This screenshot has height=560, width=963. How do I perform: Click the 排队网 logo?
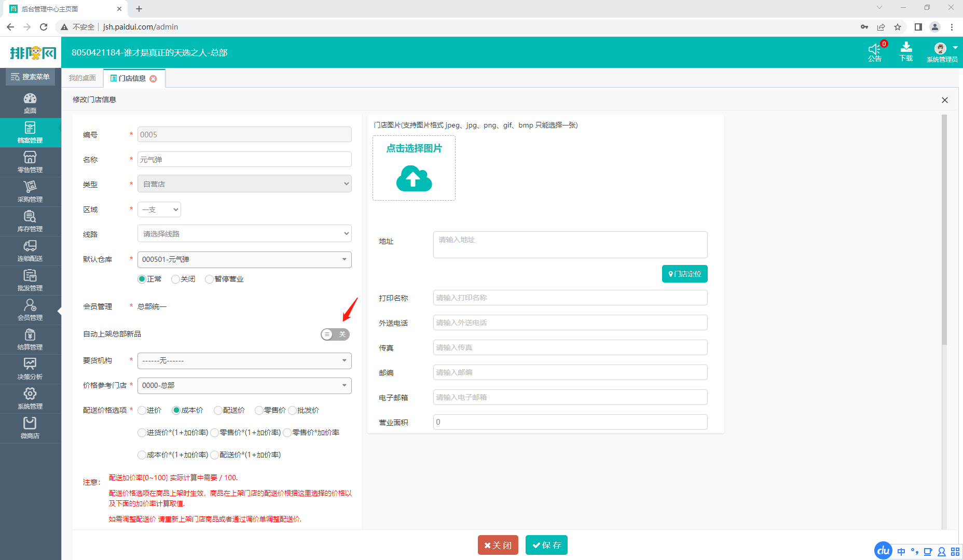click(33, 52)
